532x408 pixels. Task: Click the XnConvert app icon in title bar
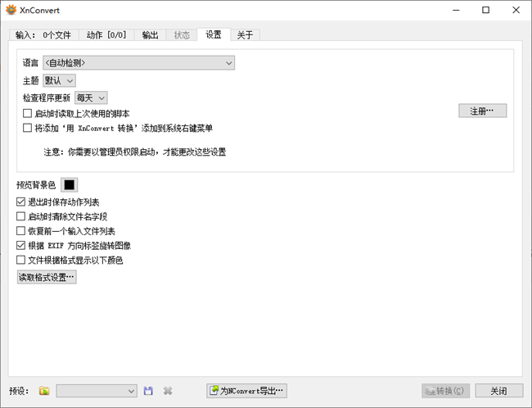[x=10, y=10]
